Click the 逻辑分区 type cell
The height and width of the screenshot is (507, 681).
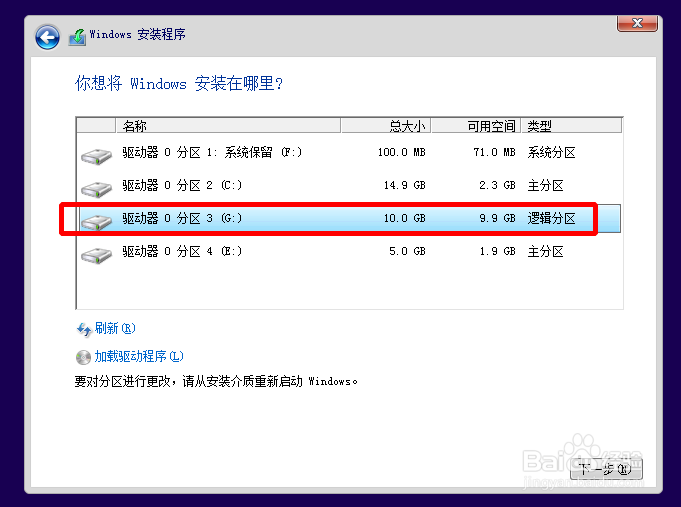tap(552, 218)
